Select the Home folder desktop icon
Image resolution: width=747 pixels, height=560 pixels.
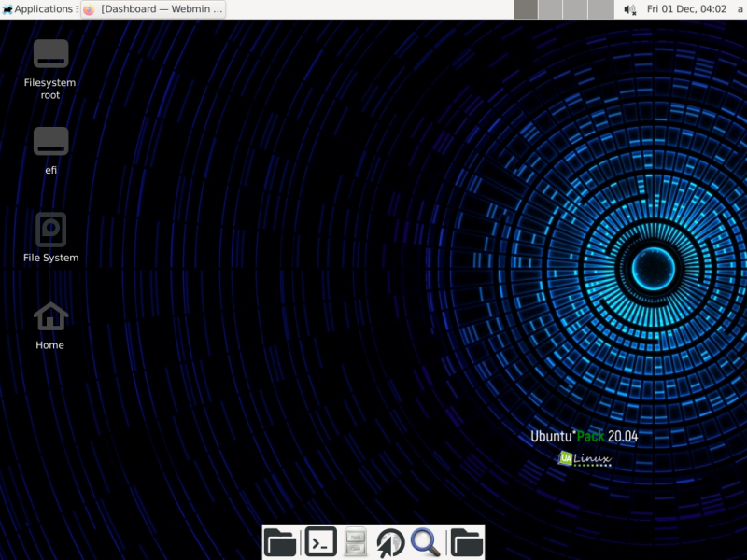(50, 326)
